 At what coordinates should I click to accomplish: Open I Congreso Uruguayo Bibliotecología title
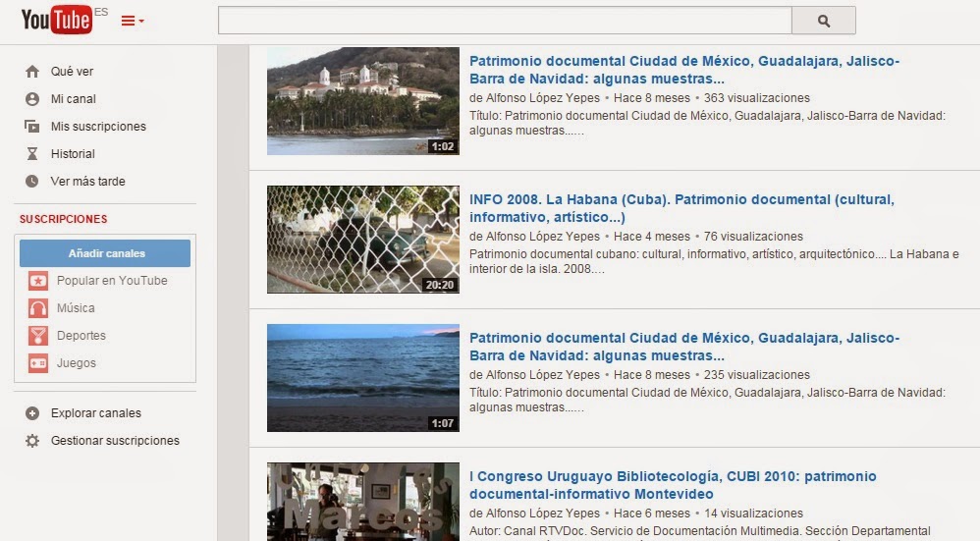click(x=673, y=485)
